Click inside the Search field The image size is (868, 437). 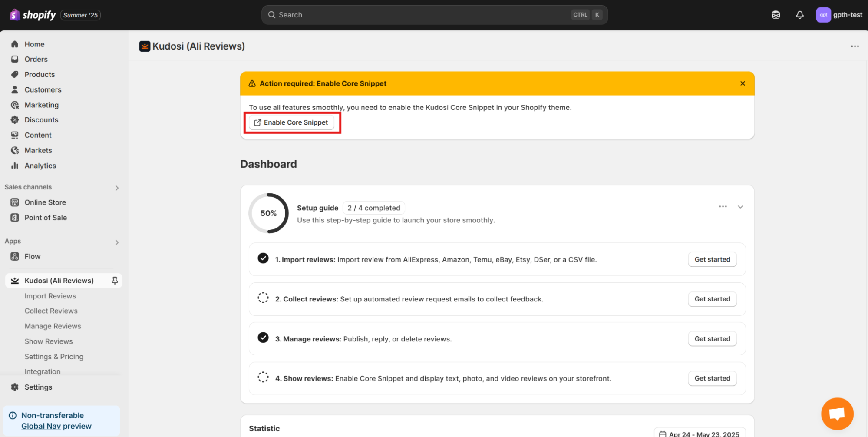434,14
